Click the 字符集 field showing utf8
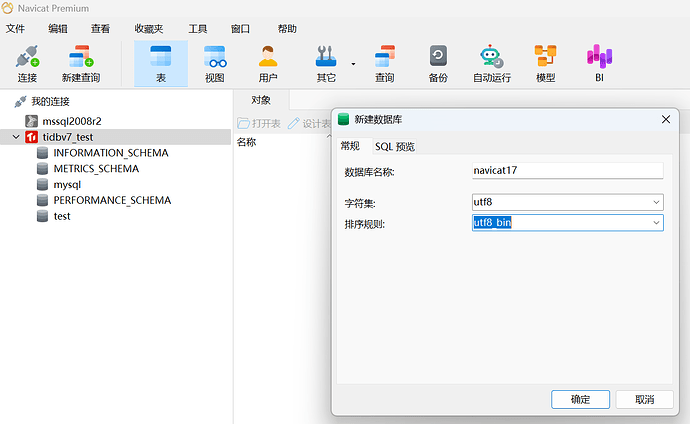 [x=567, y=202]
